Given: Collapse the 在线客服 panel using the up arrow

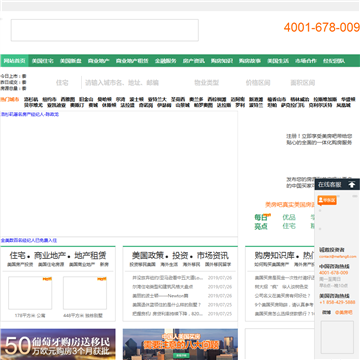Looking at the screenshot, I should pos(352,184).
